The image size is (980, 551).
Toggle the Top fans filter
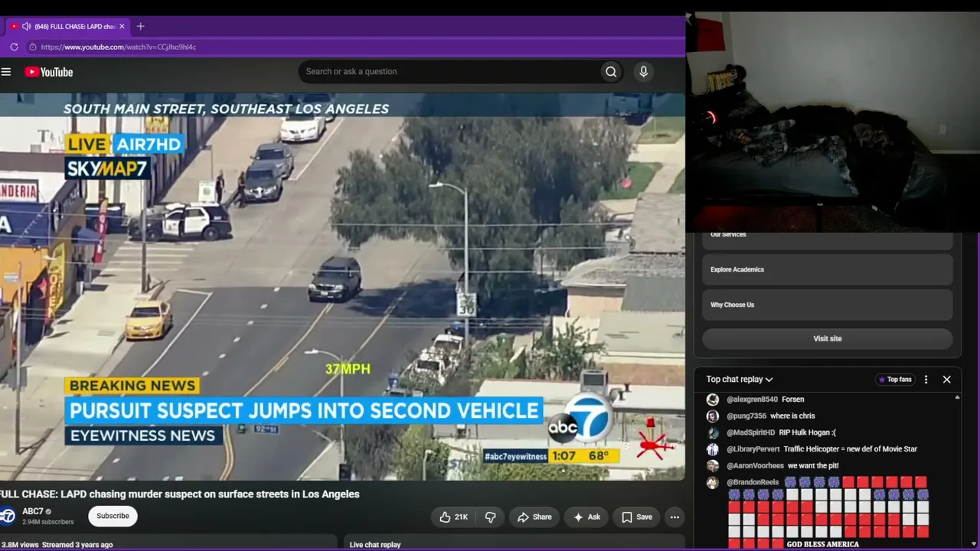(895, 380)
